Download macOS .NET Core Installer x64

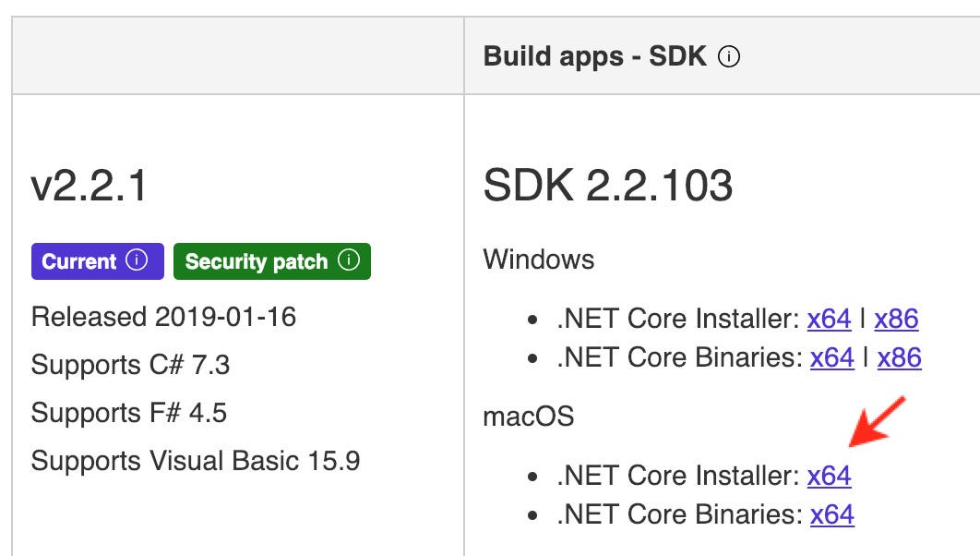829,476
